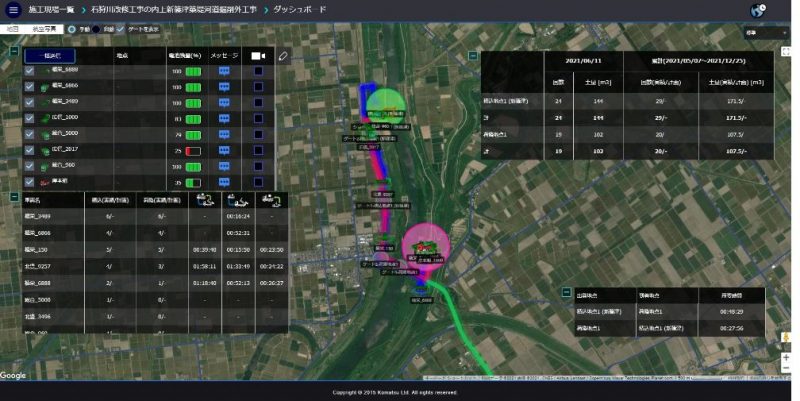Open message icon for the _1000 vehicle row
Screen dimensions: 800x401
pyautogui.click(x=224, y=119)
